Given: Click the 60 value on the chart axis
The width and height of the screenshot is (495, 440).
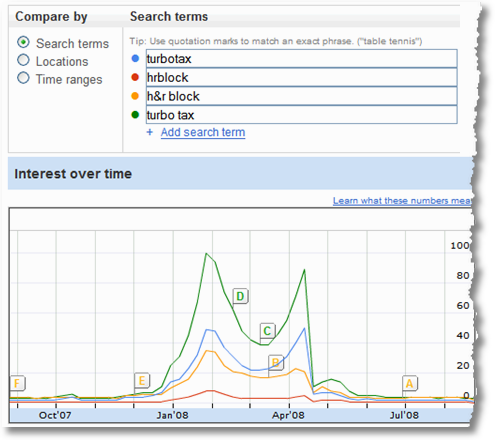Looking at the screenshot, I should [463, 306].
